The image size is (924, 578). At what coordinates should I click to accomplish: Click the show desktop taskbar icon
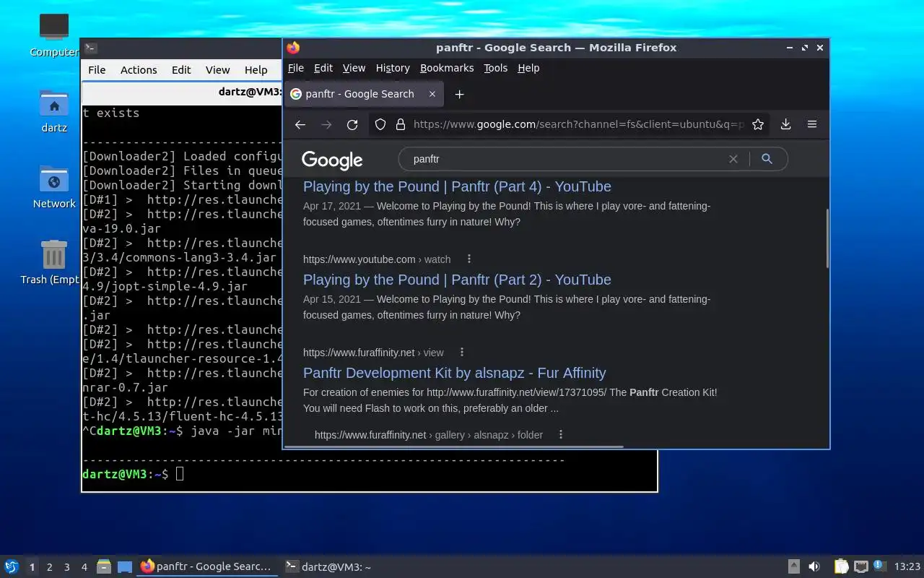(125, 566)
